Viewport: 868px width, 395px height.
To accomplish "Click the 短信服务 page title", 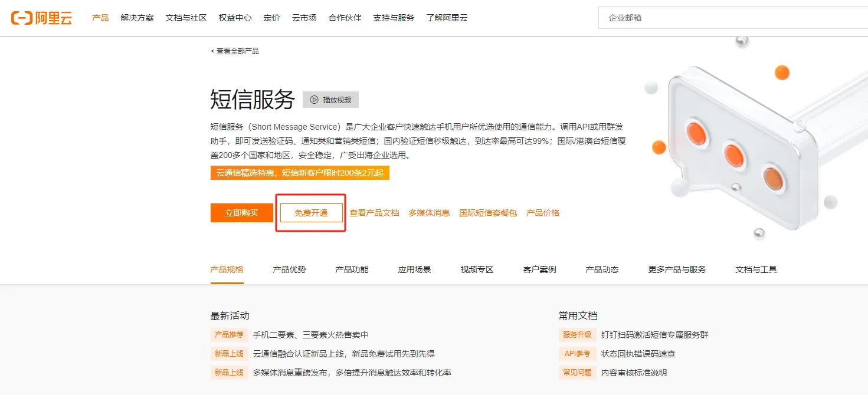I will (253, 100).
